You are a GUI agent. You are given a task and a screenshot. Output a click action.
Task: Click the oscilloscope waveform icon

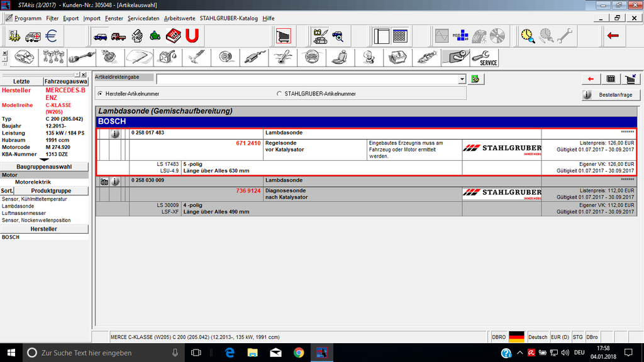pos(442,36)
